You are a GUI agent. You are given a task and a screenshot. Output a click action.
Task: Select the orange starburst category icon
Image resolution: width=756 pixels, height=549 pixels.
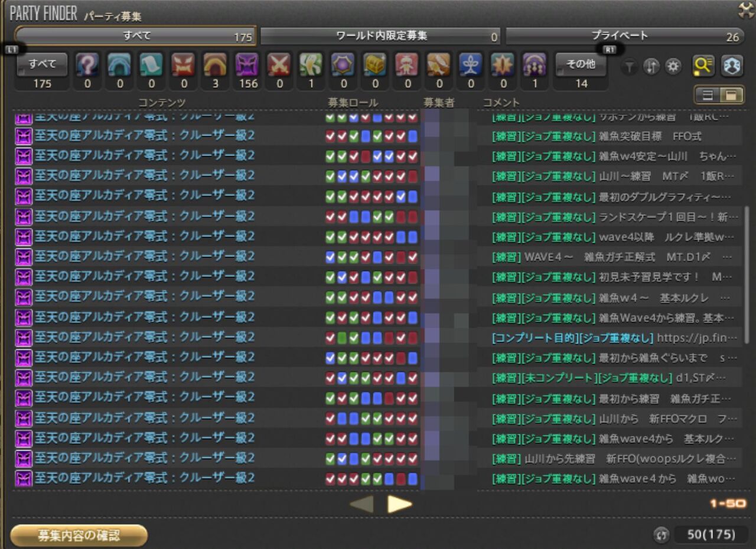[x=503, y=65]
